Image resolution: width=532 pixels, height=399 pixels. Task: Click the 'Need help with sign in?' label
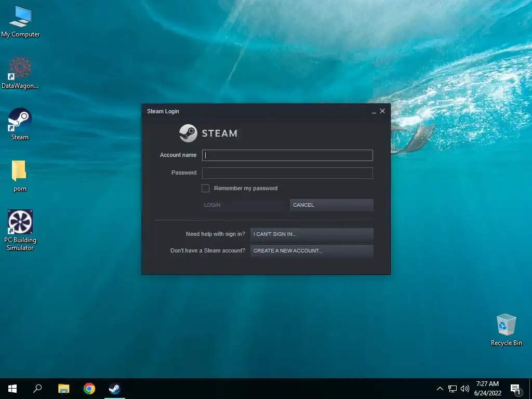[216, 234]
